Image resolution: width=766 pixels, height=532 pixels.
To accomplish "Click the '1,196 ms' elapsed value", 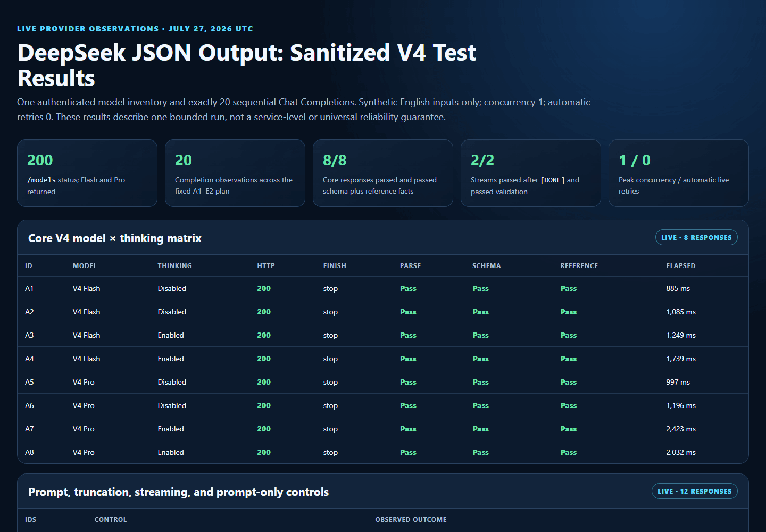I will click(681, 405).
